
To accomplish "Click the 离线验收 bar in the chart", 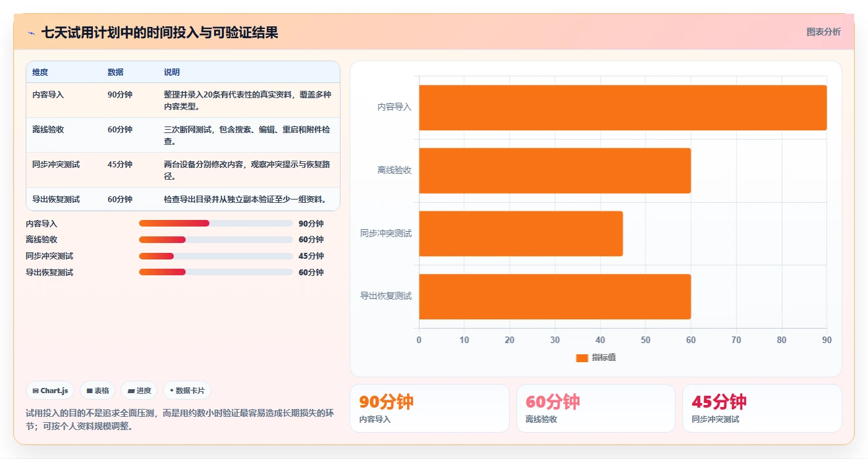I will click(555, 171).
